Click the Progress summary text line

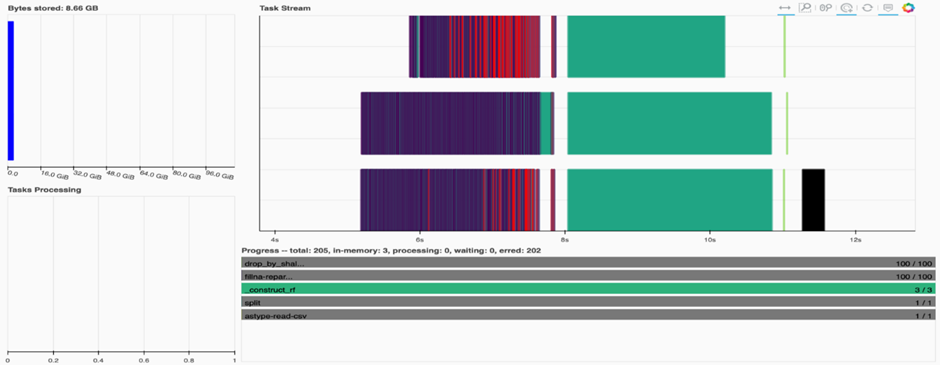pos(391,251)
